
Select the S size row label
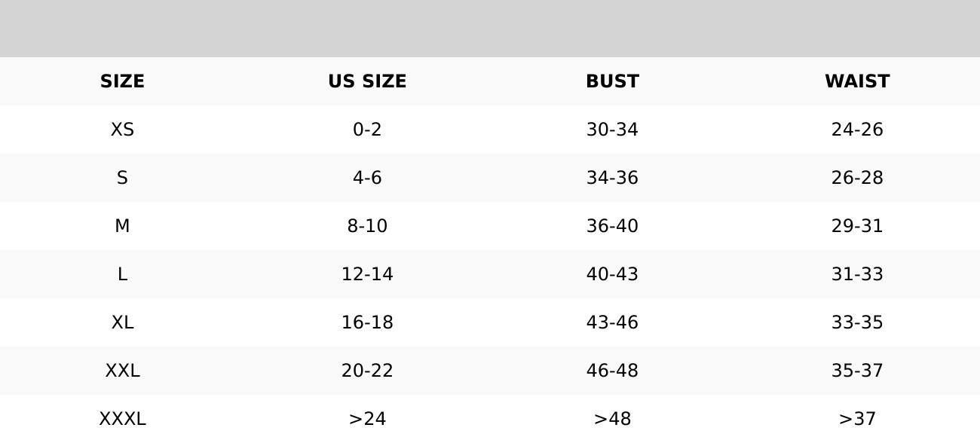pyautogui.click(x=122, y=178)
